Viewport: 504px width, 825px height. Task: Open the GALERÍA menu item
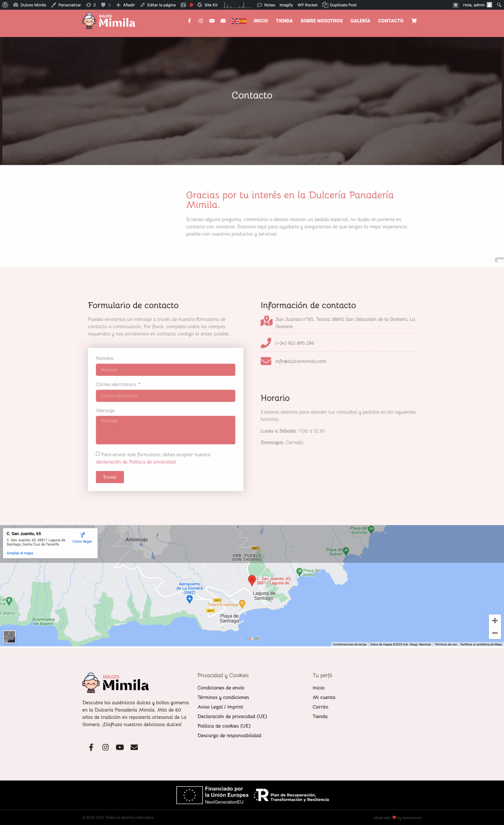coord(360,21)
